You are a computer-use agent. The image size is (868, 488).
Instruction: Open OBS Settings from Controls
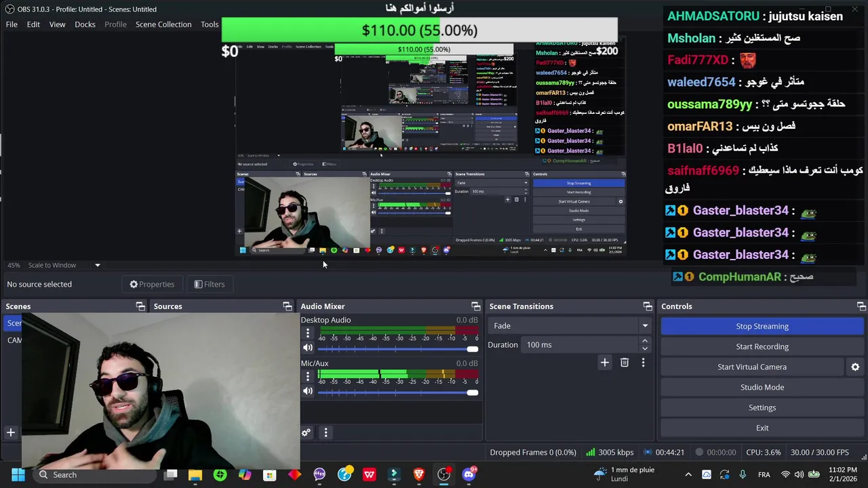[762, 407]
